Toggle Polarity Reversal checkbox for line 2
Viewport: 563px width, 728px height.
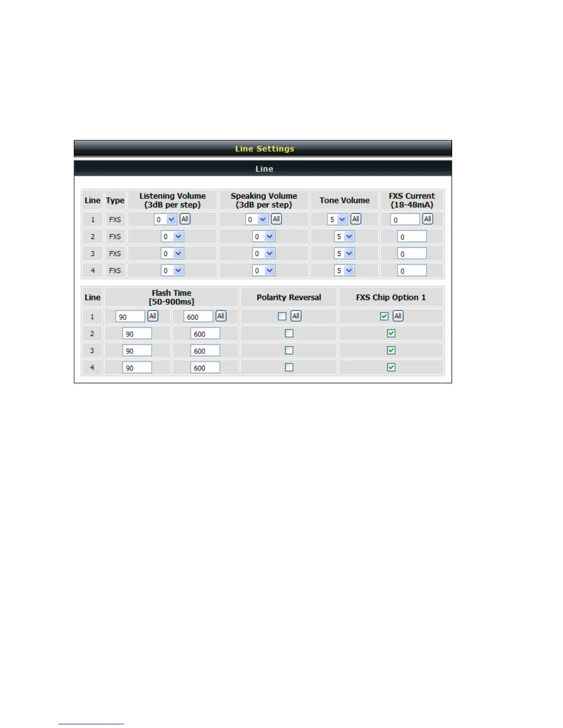point(289,333)
